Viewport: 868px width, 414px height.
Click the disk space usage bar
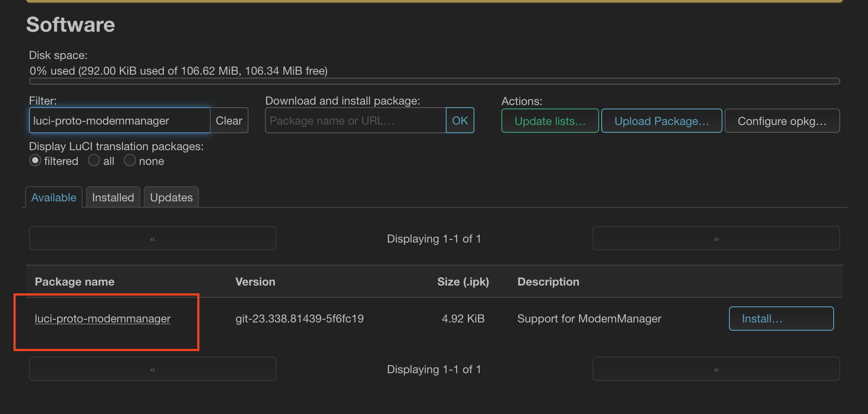tap(434, 81)
